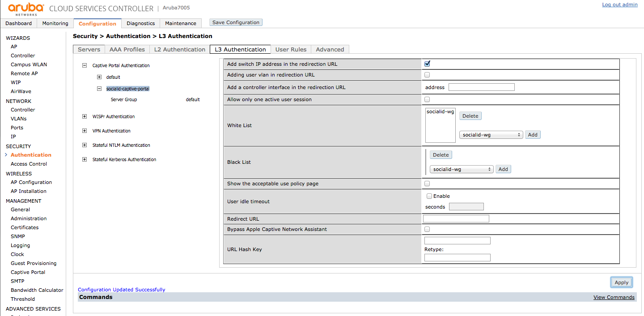Open the White List socialid-wg dropdown
This screenshot has height=316, width=644.
pyautogui.click(x=491, y=135)
